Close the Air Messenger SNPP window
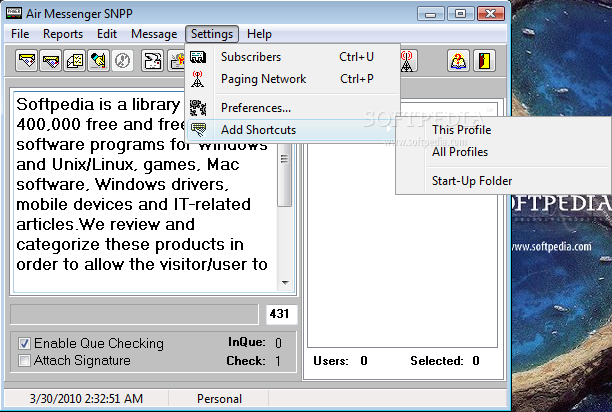Viewport: 612px width, 412px height. (x=491, y=14)
